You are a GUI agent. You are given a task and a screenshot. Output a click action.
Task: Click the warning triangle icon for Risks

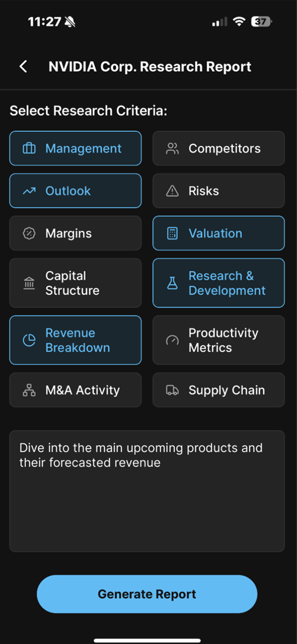[x=172, y=191]
